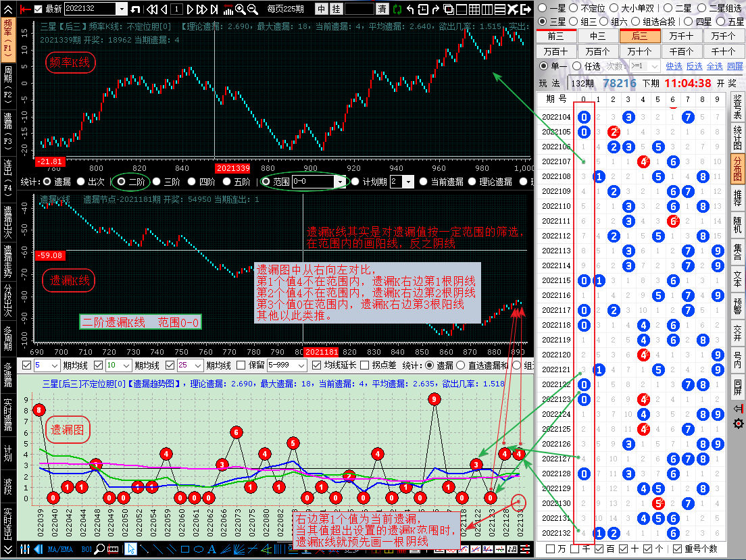
Task: Open the period number 2022132 dropdown
Action: tap(122, 9)
